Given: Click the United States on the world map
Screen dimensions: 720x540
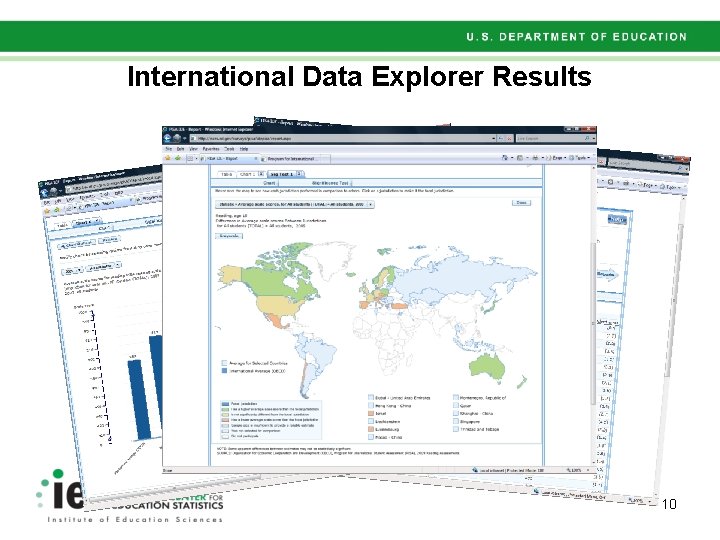Looking at the screenshot, I should tap(276, 306).
